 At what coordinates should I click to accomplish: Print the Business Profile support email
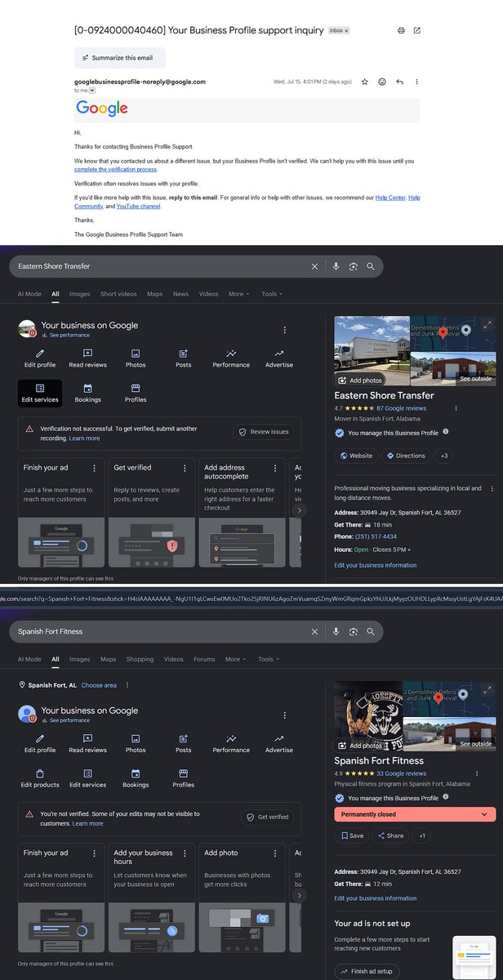[401, 30]
